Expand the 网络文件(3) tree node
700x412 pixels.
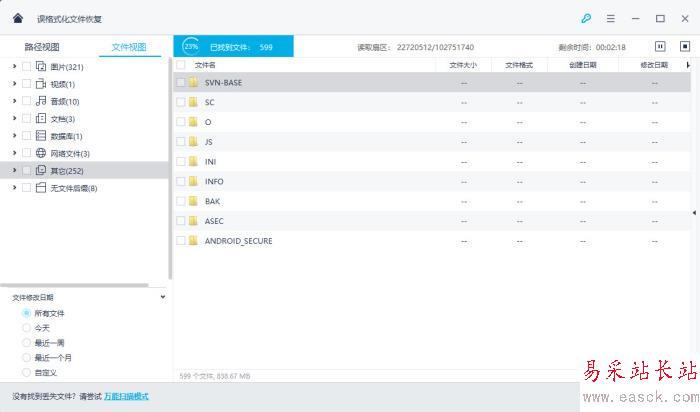[x=14, y=153]
